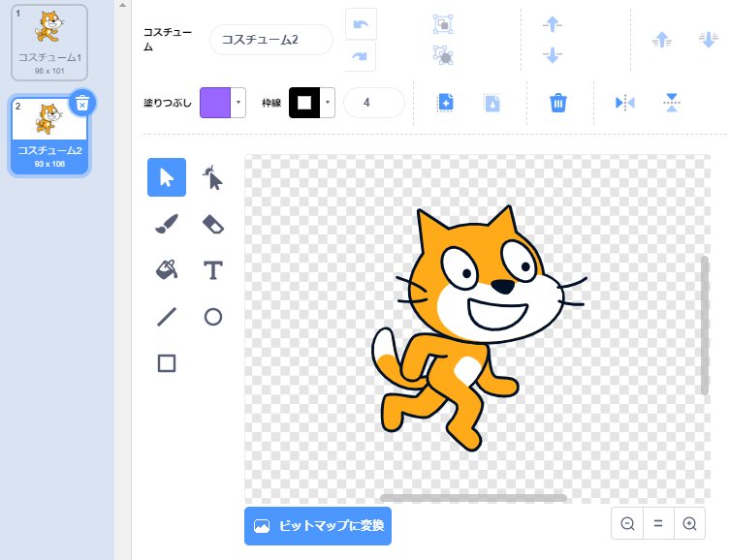Reset canvas zoom with equals button
The height and width of the screenshot is (560, 729).
pyautogui.click(x=658, y=523)
